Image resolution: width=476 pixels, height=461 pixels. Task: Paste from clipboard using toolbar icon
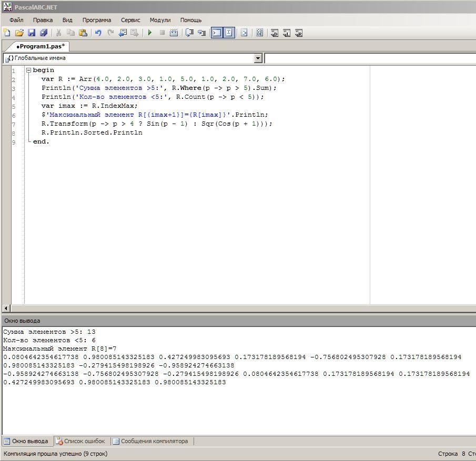pyautogui.click(x=83, y=33)
